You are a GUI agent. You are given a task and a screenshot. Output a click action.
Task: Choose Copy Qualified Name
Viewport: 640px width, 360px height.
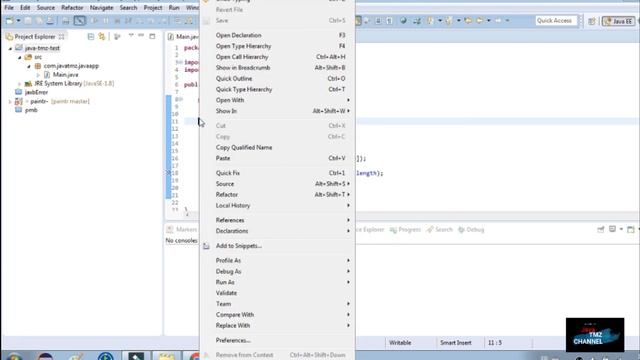pos(278,147)
